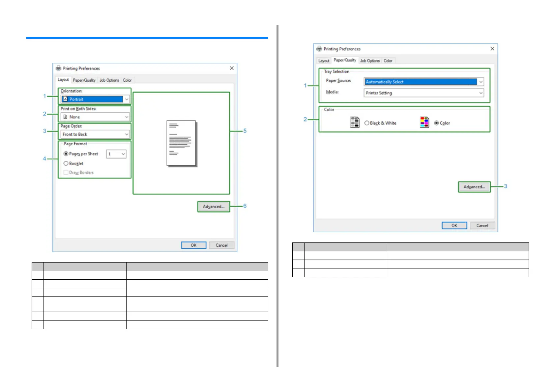Click the multicolored document icon beside the Color radio
Screen dimensions: 555x392
(424, 122)
